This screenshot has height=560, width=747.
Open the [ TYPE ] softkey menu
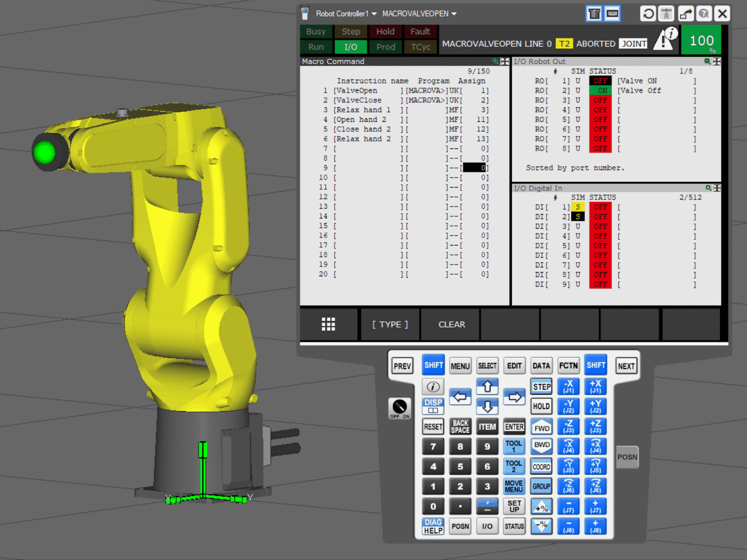point(390,324)
